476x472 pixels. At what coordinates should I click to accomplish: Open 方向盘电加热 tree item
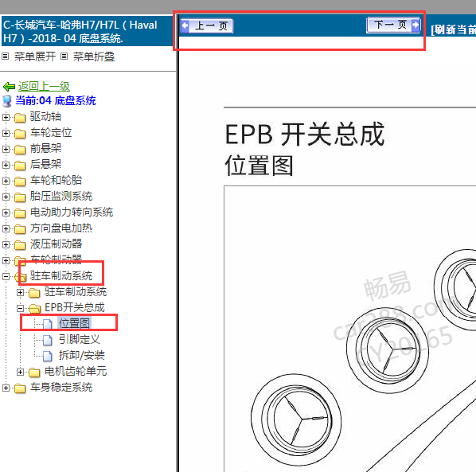click(61, 228)
